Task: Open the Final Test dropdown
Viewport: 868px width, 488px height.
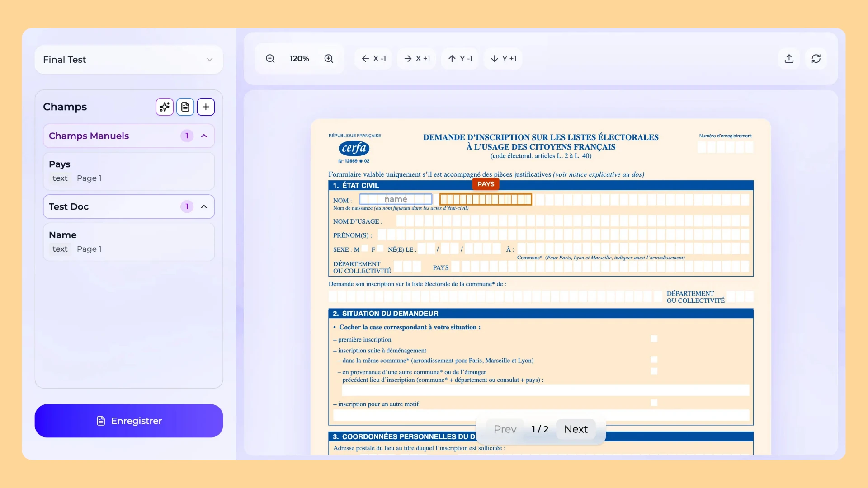Action: coord(129,60)
